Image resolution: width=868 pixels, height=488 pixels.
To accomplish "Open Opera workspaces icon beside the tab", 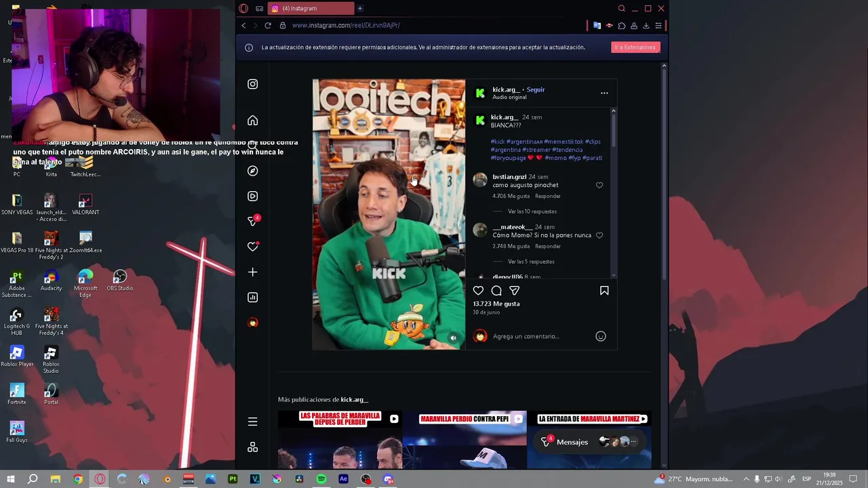I will [259, 8].
